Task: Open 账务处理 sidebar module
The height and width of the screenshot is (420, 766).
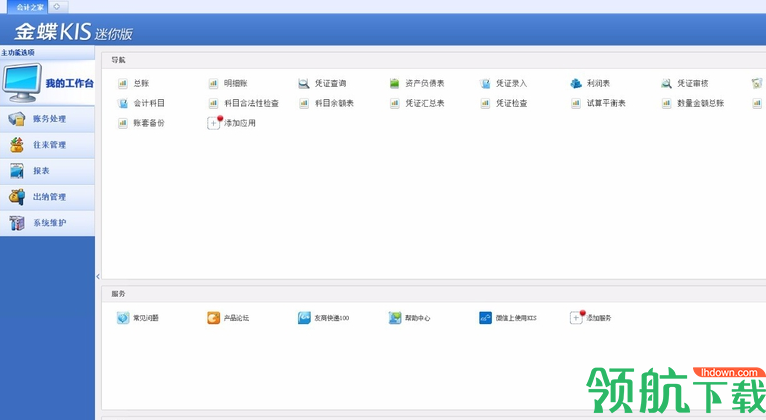Action: [47, 119]
